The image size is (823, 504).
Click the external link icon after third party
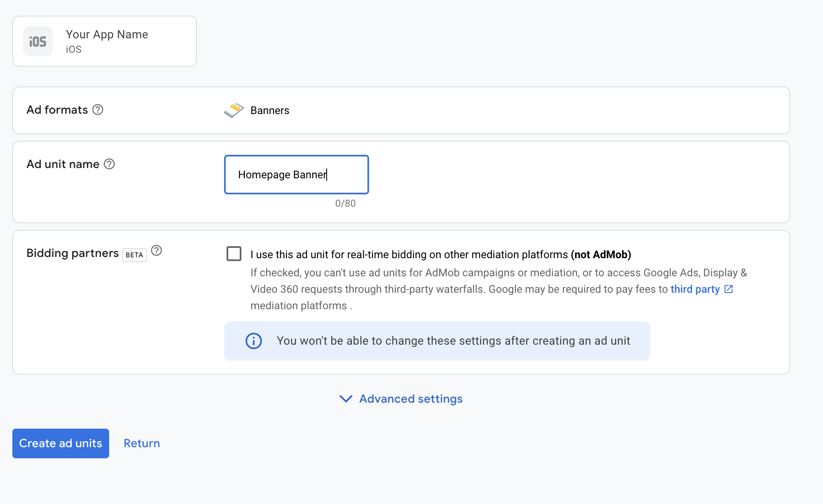click(x=729, y=289)
